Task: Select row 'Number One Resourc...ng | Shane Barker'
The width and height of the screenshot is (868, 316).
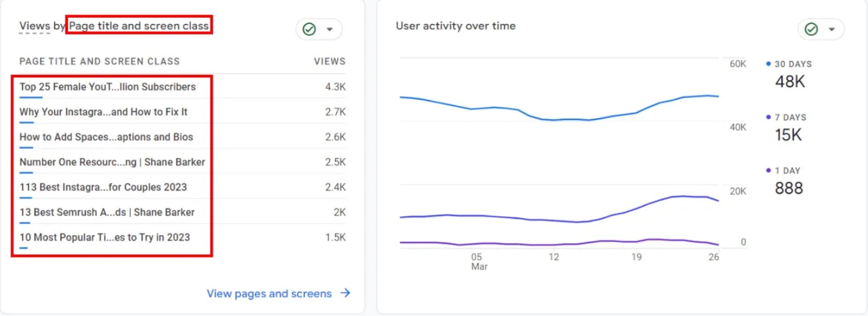Action: [182, 162]
